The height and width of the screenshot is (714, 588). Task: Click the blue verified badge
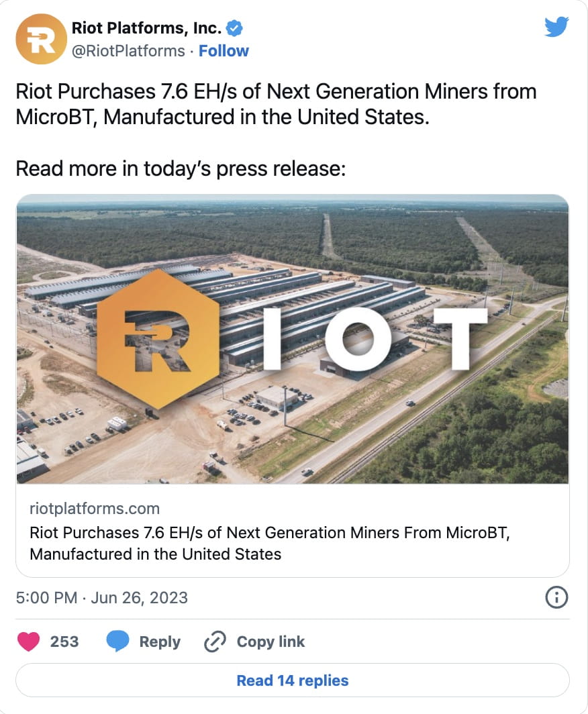pos(234,28)
